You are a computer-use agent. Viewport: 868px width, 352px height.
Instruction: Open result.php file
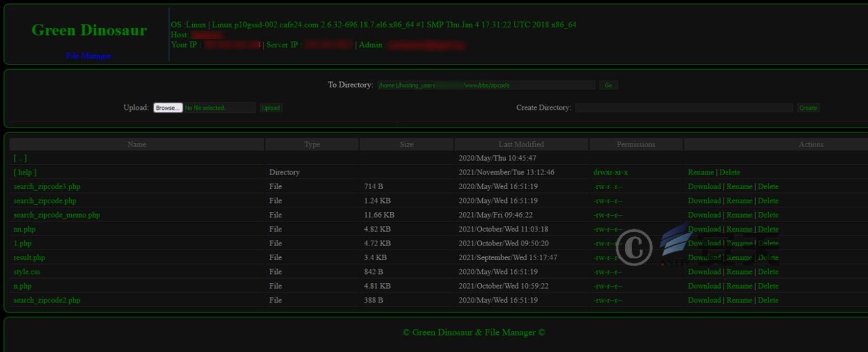coord(29,258)
